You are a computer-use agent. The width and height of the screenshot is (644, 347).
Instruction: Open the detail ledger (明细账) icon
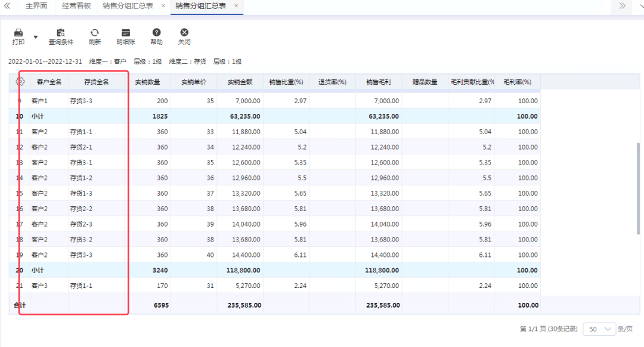(125, 33)
